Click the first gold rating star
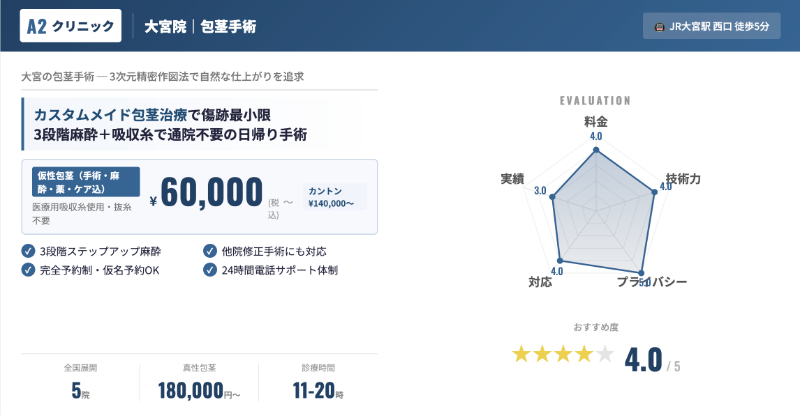The height and width of the screenshot is (418, 800). pos(522,353)
